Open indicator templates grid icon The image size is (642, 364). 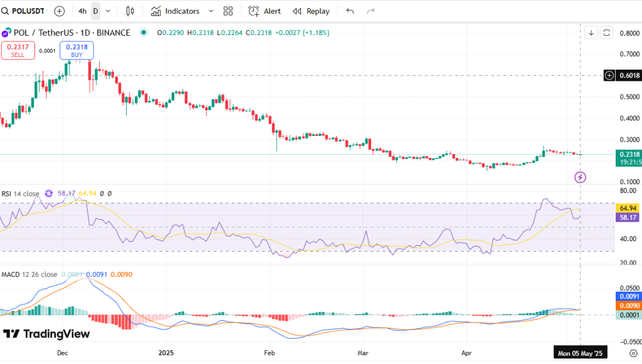click(x=228, y=11)
